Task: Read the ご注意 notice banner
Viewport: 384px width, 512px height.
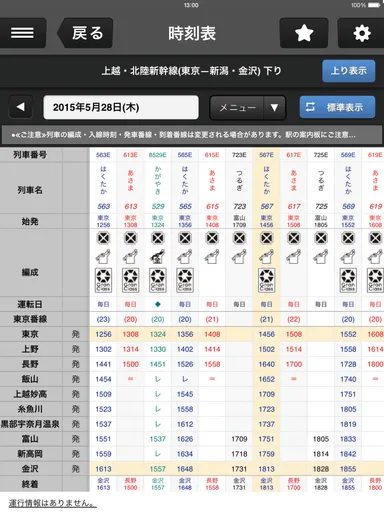Action: pos(192,135)
